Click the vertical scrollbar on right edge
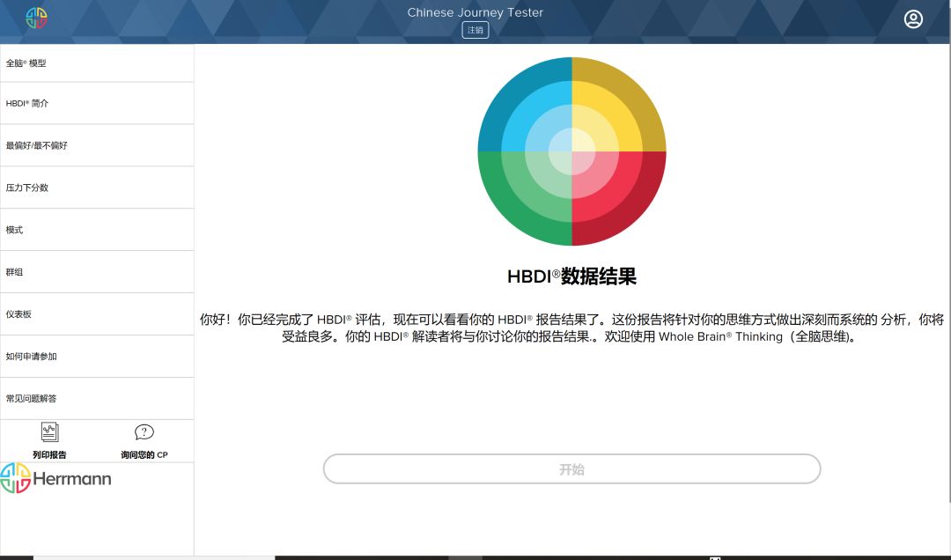The image size is (951, 560). (949, 273)
